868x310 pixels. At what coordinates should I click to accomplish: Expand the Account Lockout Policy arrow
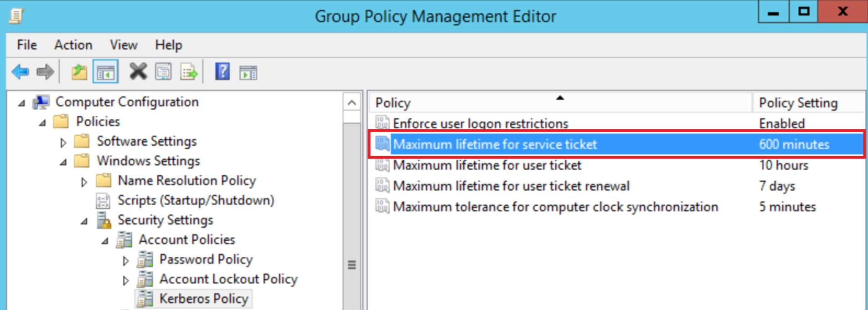[126, 280]
